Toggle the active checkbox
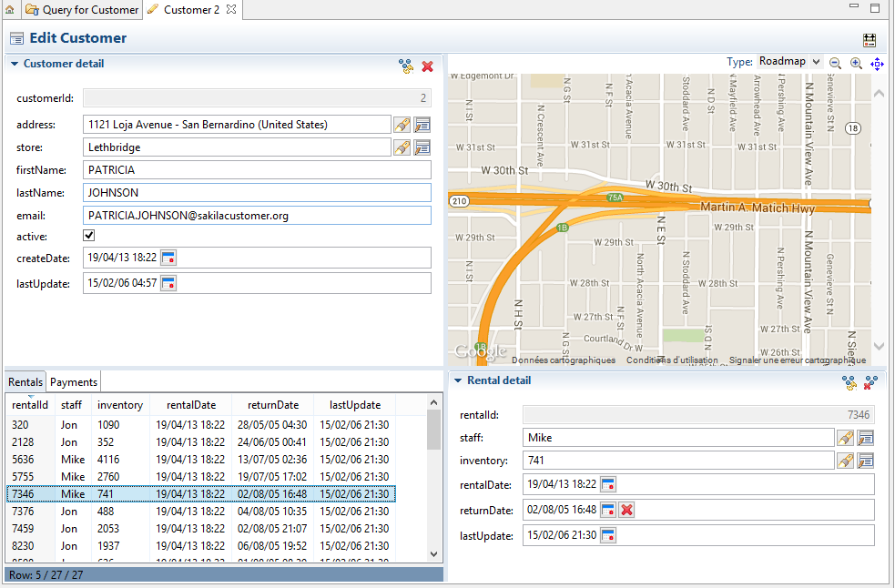 [89, 237]
